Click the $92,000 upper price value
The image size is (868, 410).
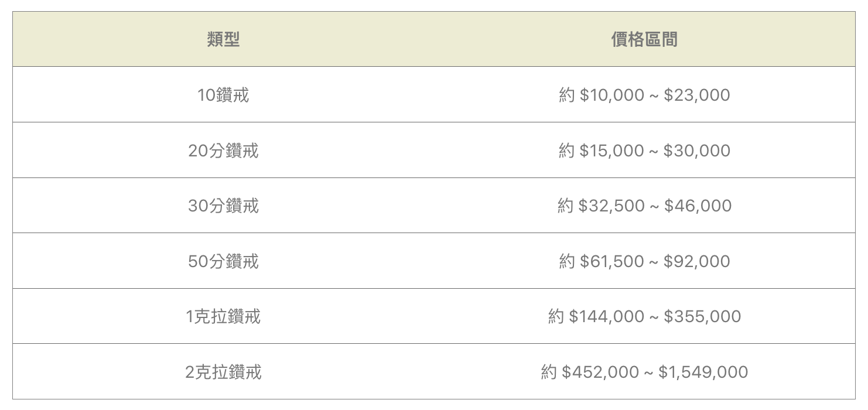(x=696, y=261)
